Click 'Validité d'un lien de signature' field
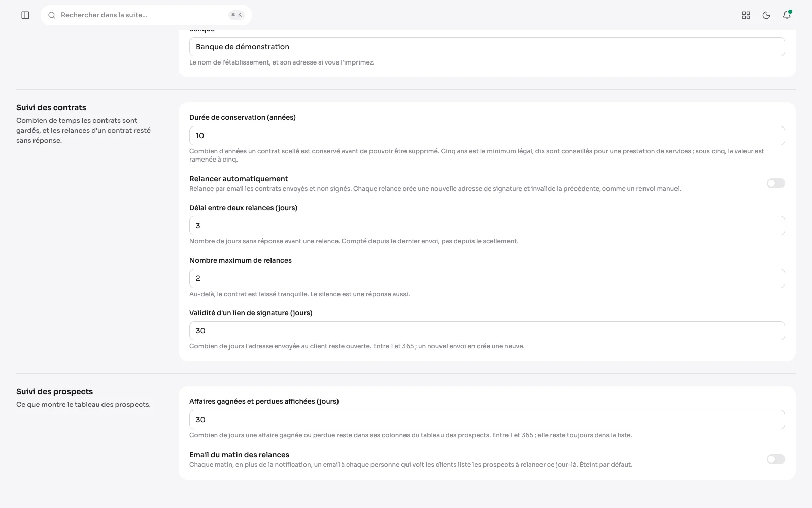 (x=487, y=331)
